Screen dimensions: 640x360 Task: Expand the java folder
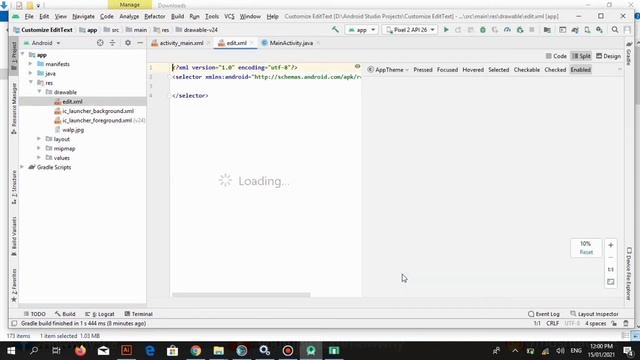pyautogui.click(x=31, y=73)
